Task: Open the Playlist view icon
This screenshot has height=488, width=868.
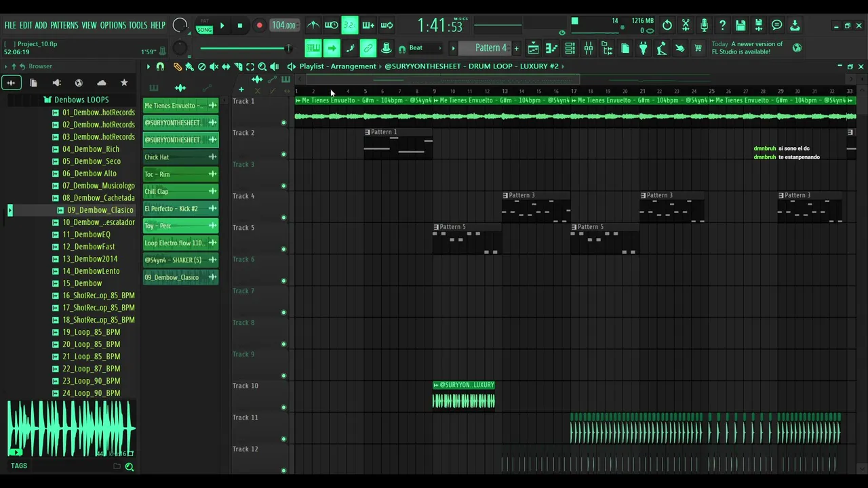Action: pyautogui.click(x=534, y=48)
